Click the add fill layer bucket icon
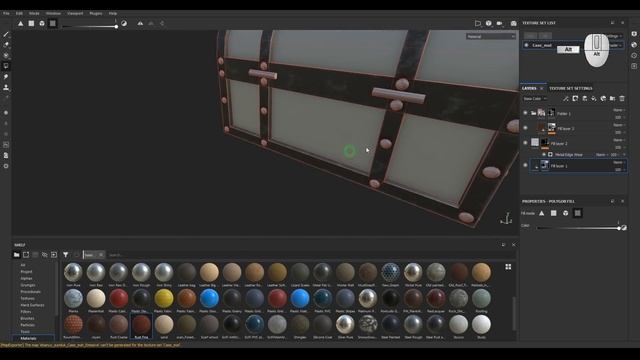This screenshot has height=360, width=640. click(x=594, y=99)
